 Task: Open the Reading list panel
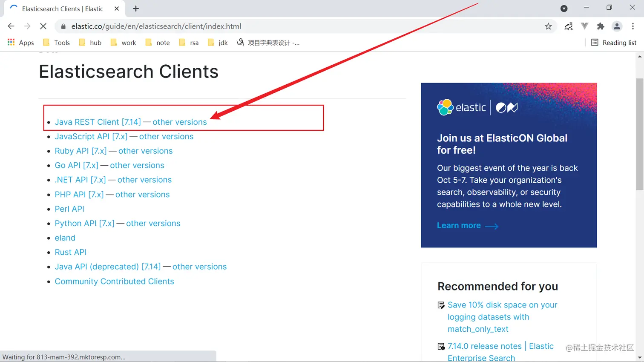614,43
